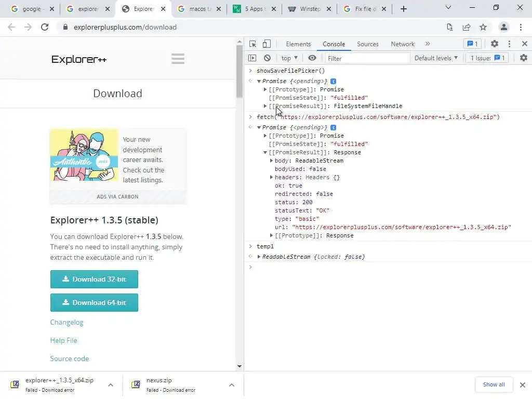Click the Carbon ad image
This screenshot has height=399, width=532.
coord(84,155)
